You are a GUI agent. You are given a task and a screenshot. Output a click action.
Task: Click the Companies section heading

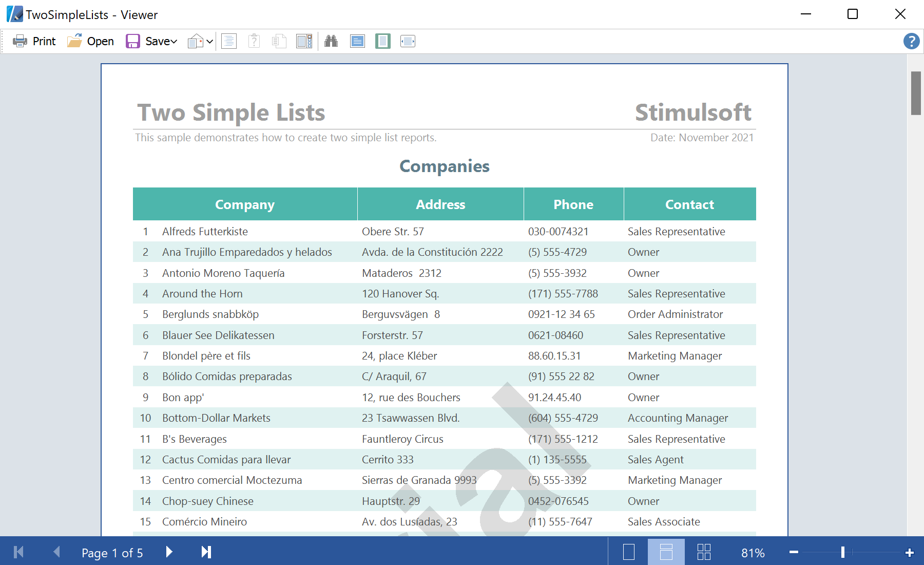445,166
